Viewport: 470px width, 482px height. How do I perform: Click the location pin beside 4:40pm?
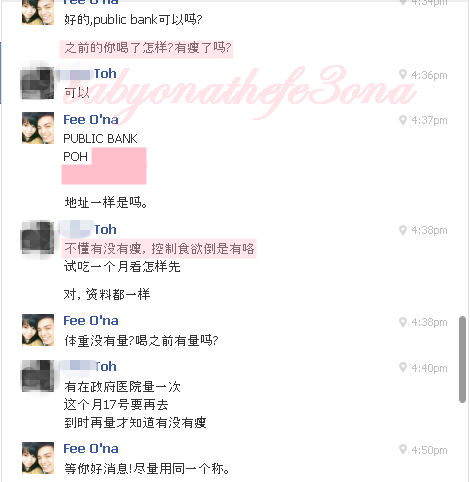403,368
